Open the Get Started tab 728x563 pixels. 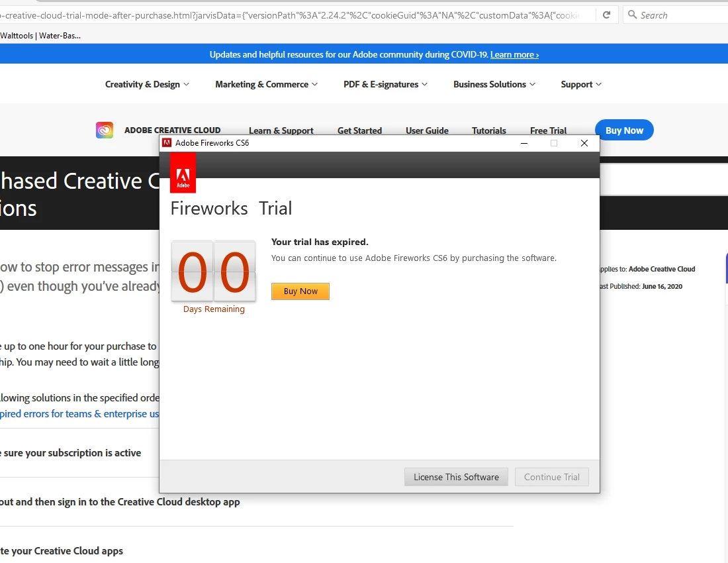point(359,130)
